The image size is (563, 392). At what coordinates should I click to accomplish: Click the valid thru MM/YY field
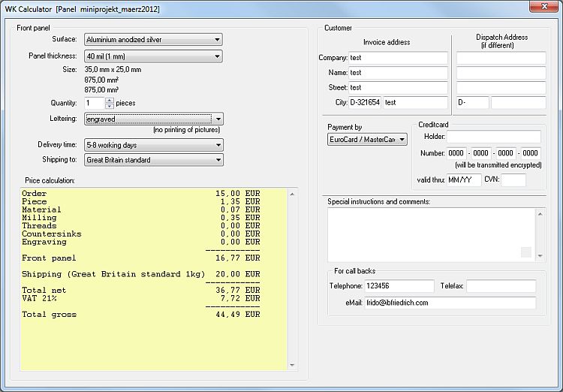coord(464,180)
